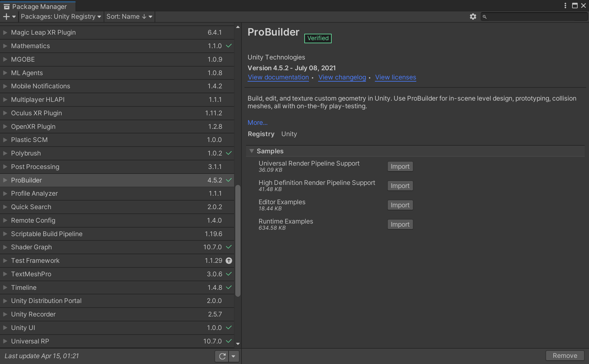Import High Definition Render Pipeline Support sample
The height and width of the screenshot is (364, 589).
click(400, 186)
